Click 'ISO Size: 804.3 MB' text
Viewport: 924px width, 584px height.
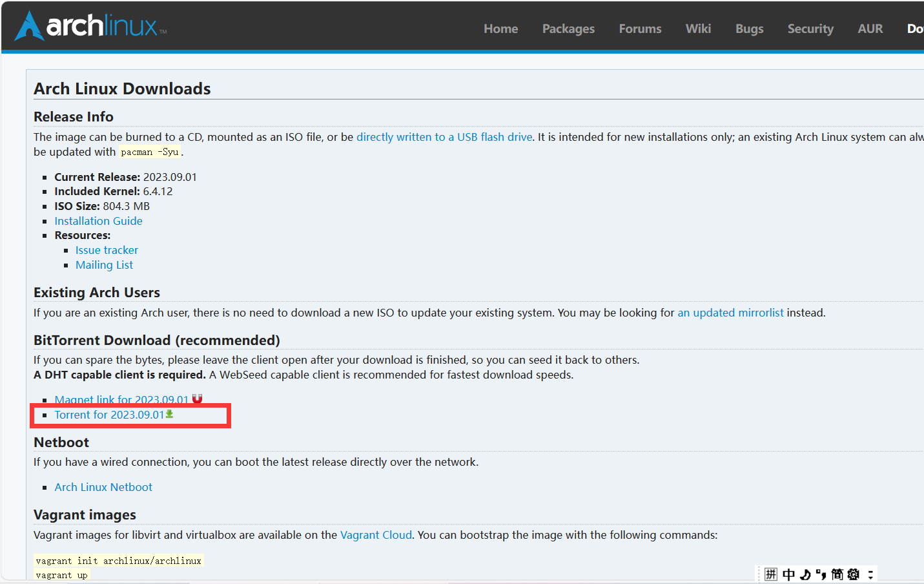[x=102, y=206]
